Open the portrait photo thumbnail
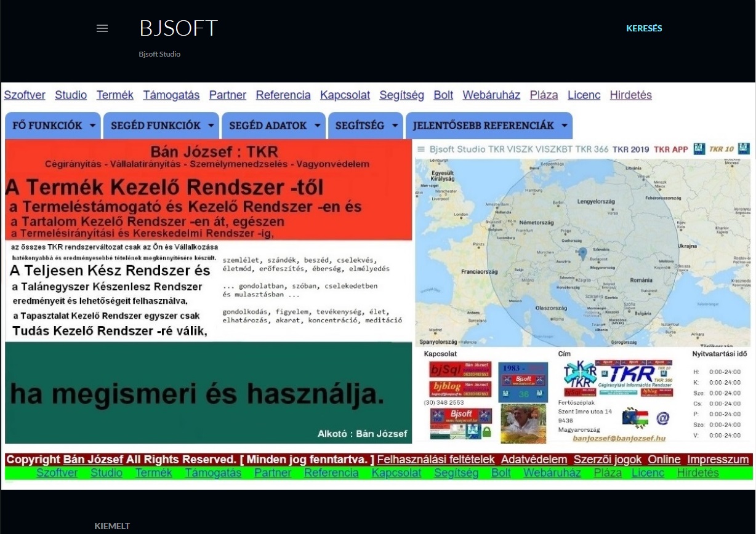 click(523, 423)
